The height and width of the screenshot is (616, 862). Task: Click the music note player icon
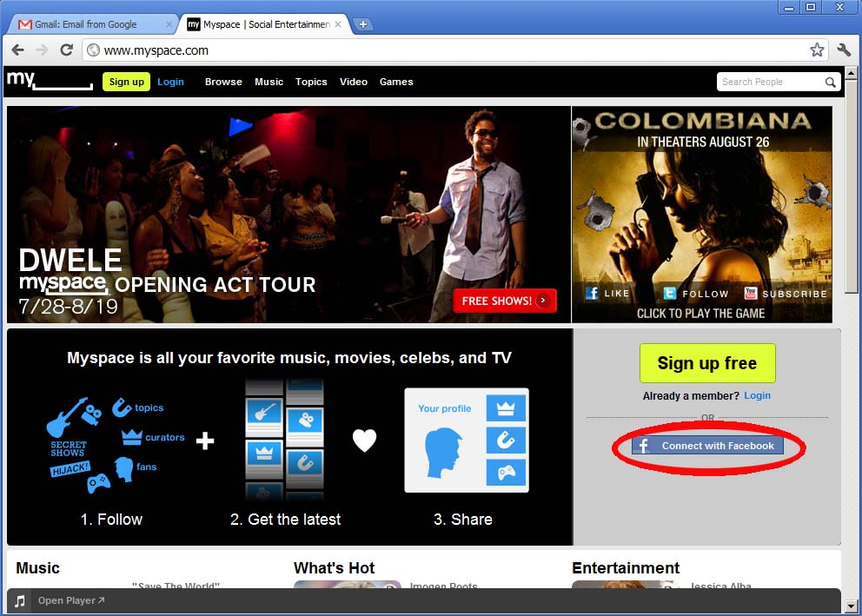(20, 600)
